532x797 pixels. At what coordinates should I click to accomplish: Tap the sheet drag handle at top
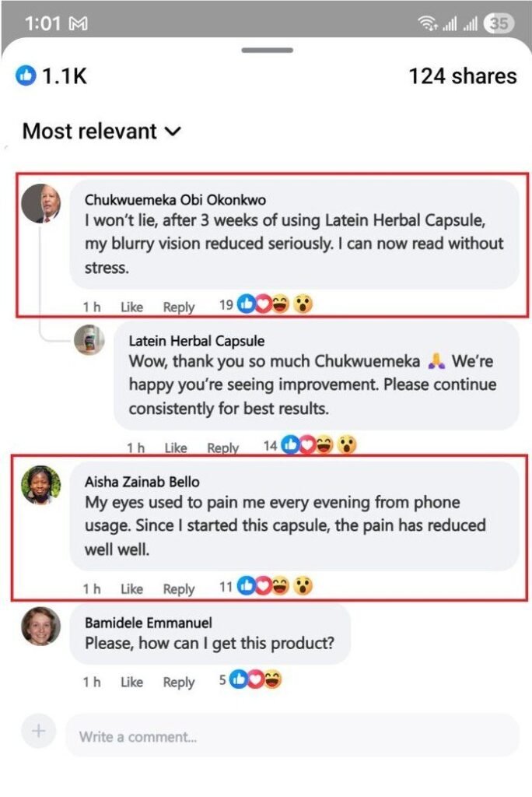pos(267,51)
